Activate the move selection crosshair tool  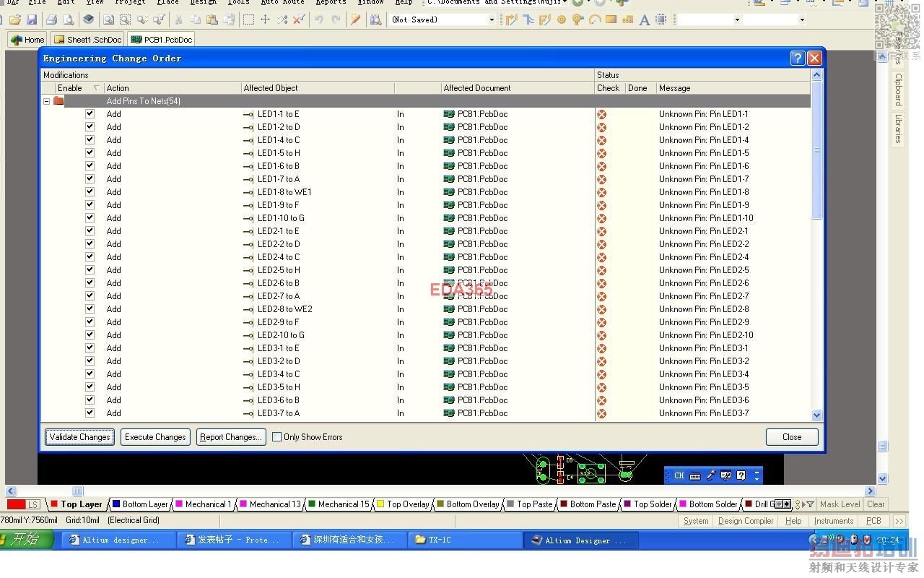(265, 20)
